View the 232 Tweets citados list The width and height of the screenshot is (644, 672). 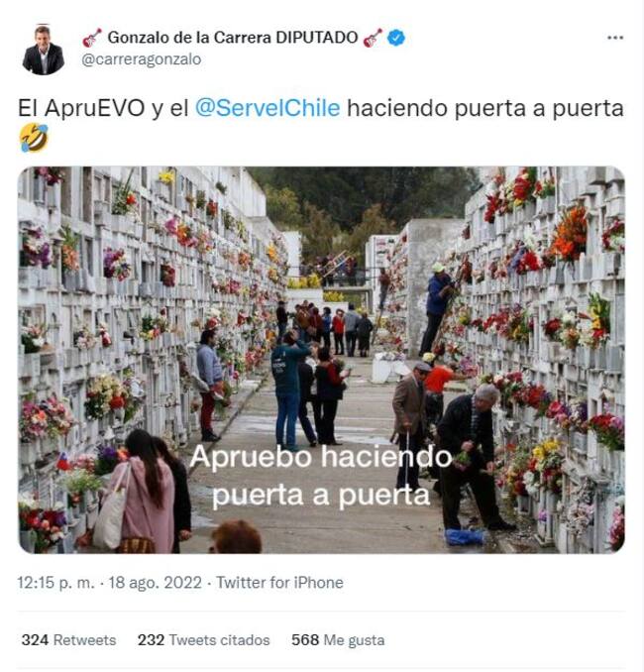[x=203, y=640]
